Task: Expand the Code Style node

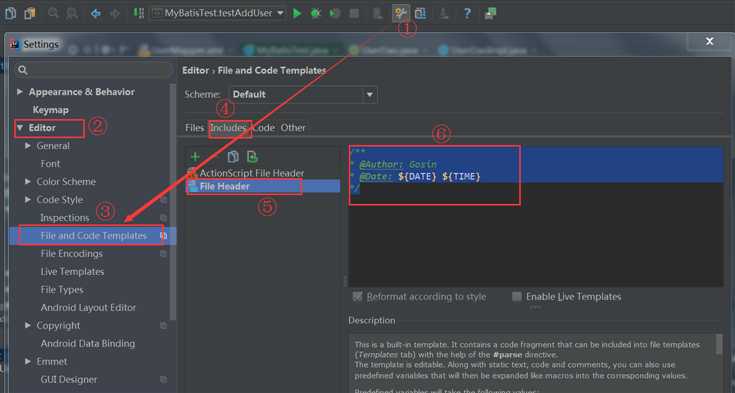Action: coord(28,199)
